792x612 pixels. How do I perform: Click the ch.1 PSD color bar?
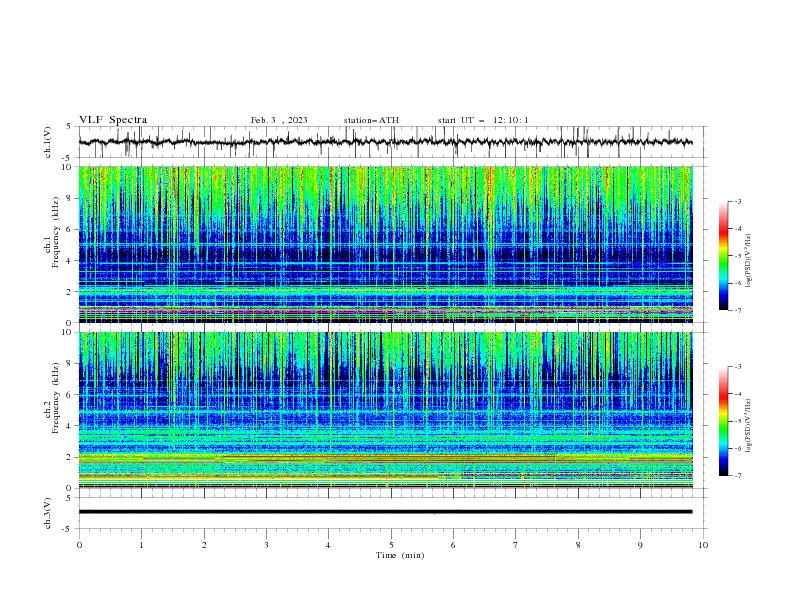click(x=723, y=256)
